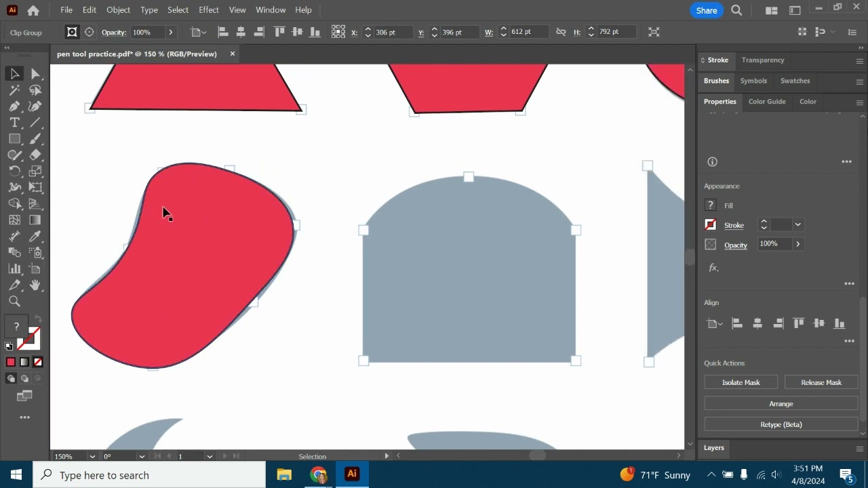
Task: Swap fill and stroke colors
Action: coord(38,319)
